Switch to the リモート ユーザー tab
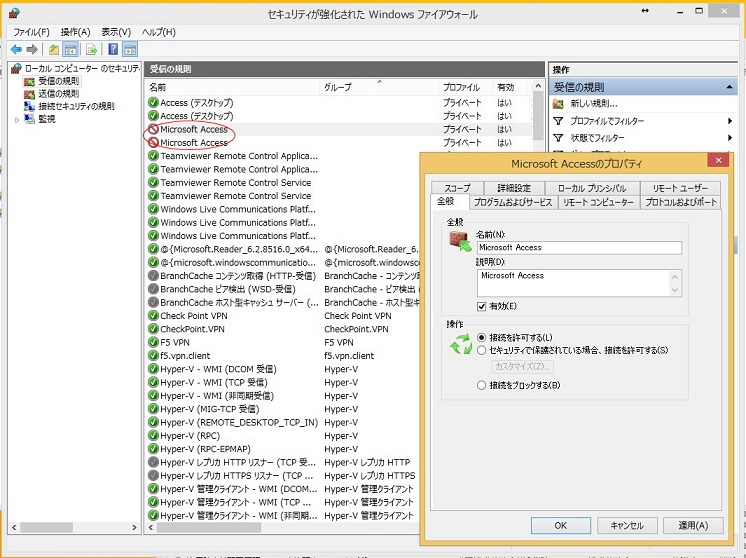This screenshot has height=558, width=746. (x=680, y=188)
